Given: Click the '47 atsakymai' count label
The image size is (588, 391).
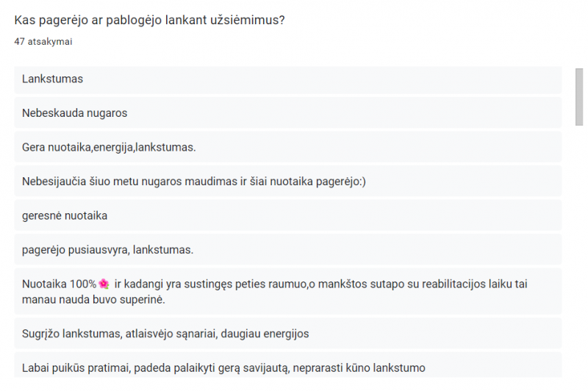Looking at the screenshot, I should point(43,42).
